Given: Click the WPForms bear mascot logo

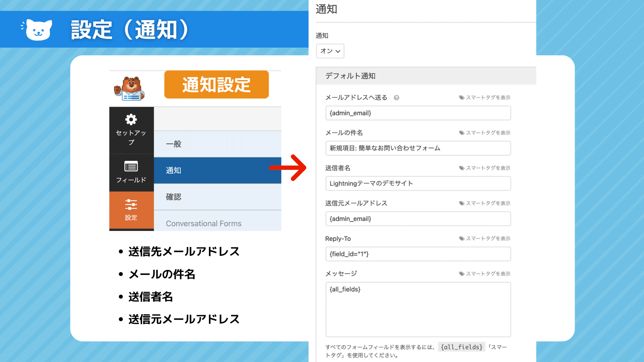Looking at the screenshot, I should click(129, 89).
